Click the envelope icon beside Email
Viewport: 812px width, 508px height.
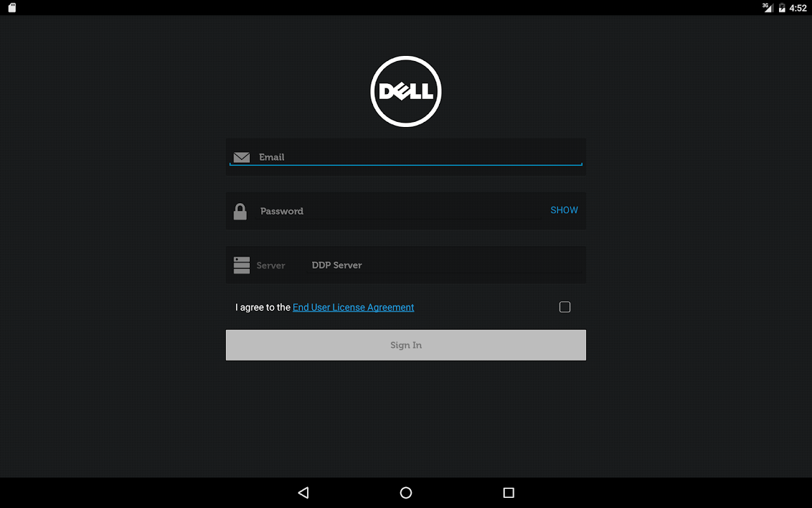242,157
